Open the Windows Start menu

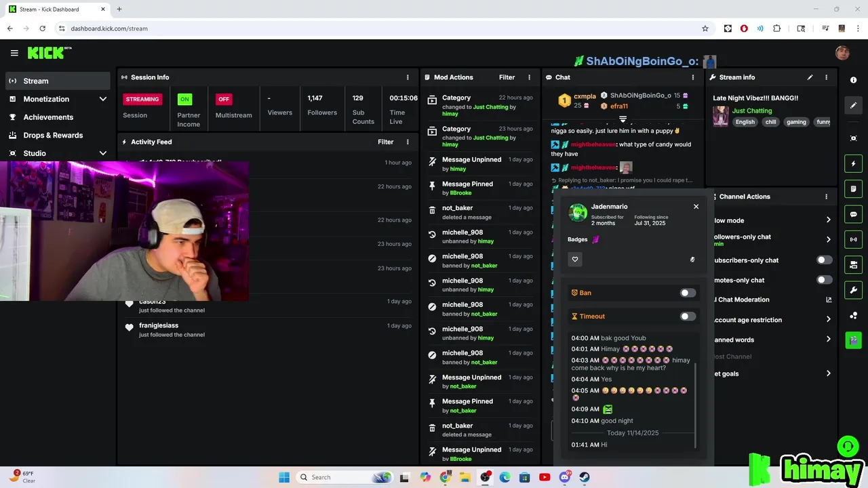coord(284,477)
